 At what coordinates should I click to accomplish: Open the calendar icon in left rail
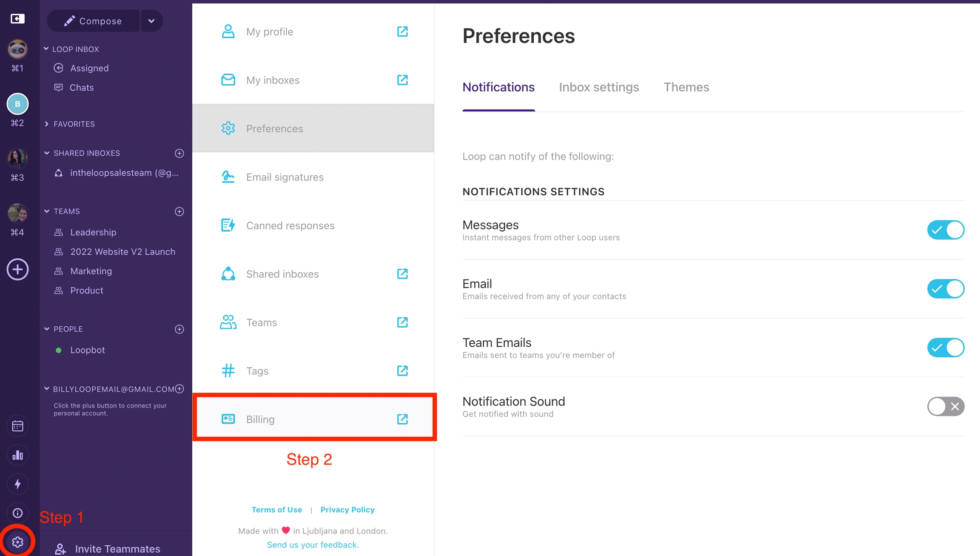17,426
